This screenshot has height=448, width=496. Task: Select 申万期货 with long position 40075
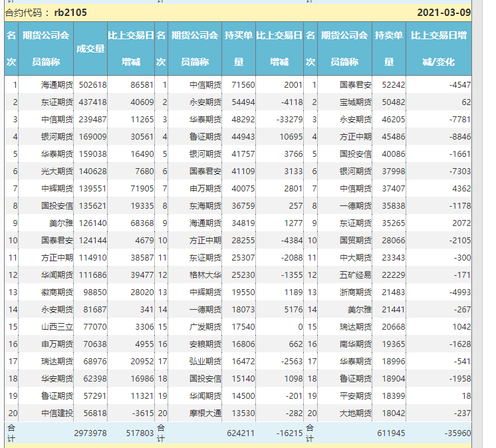pos(205,189)
